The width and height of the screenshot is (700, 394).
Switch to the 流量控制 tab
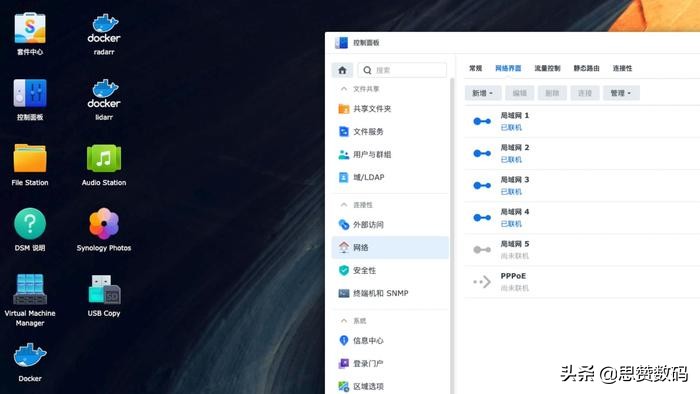point(547,68)
